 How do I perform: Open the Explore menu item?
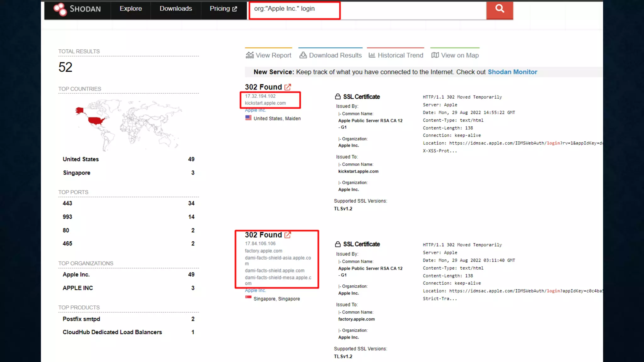pyautogui.click(x=130, y=9)
